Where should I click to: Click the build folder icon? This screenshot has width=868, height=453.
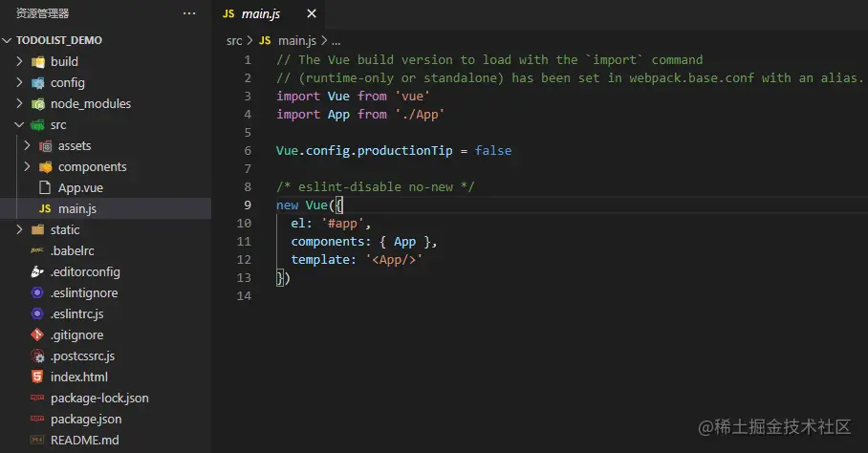pos(37,61)
